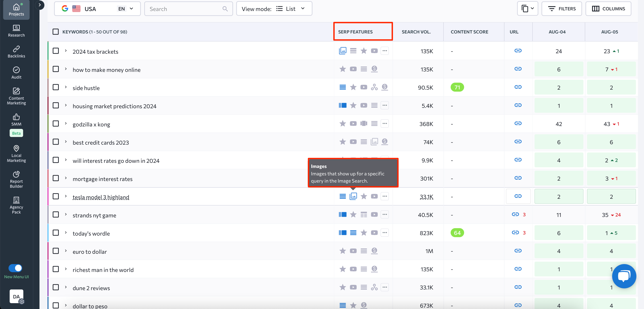This screenshot has height=309, width=644.
Task: Click the URL link icon for mortgage interest rates
Action: click(518, 178)
